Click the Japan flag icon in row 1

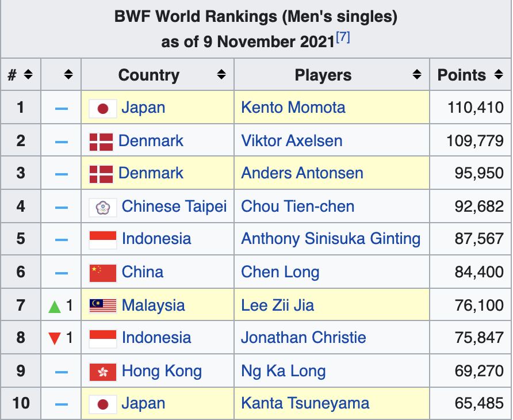click(103, 109)
